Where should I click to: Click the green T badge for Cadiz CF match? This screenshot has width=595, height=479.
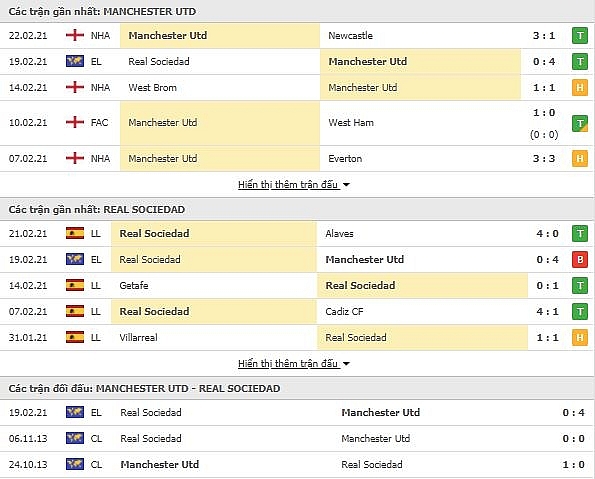click(x=579, y=312)
